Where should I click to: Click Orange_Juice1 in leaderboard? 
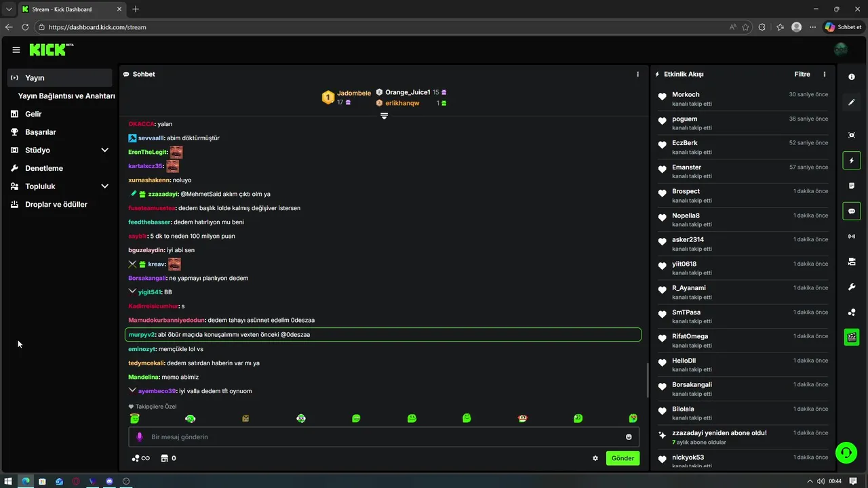408,92
